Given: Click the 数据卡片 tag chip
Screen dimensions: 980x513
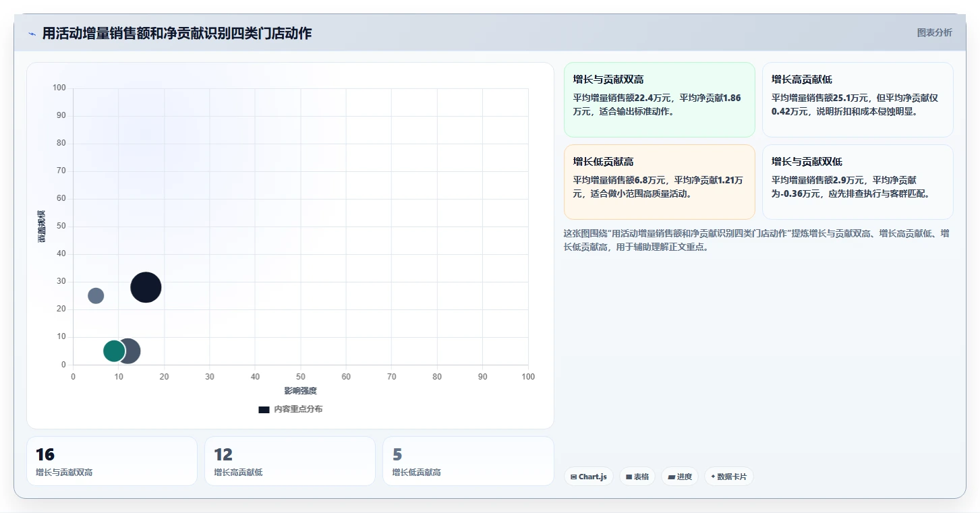Looking at the screenshot, I should [x=728, y=477].
